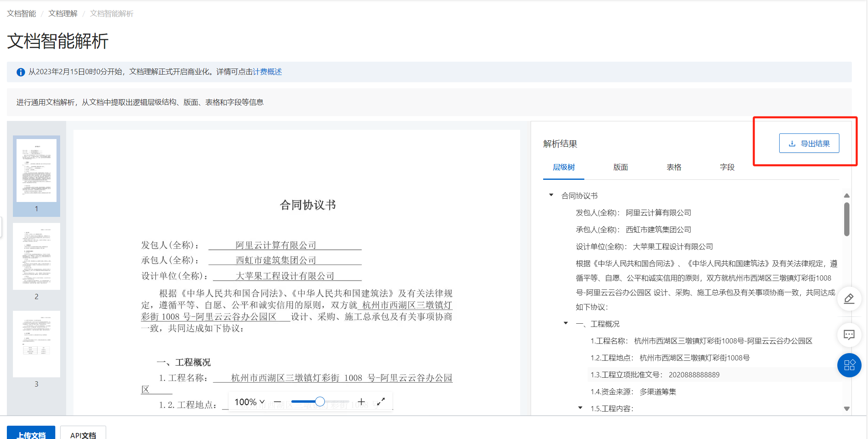Select page 3 thumbnail
The image size is (868, 439).
(36, 344)
